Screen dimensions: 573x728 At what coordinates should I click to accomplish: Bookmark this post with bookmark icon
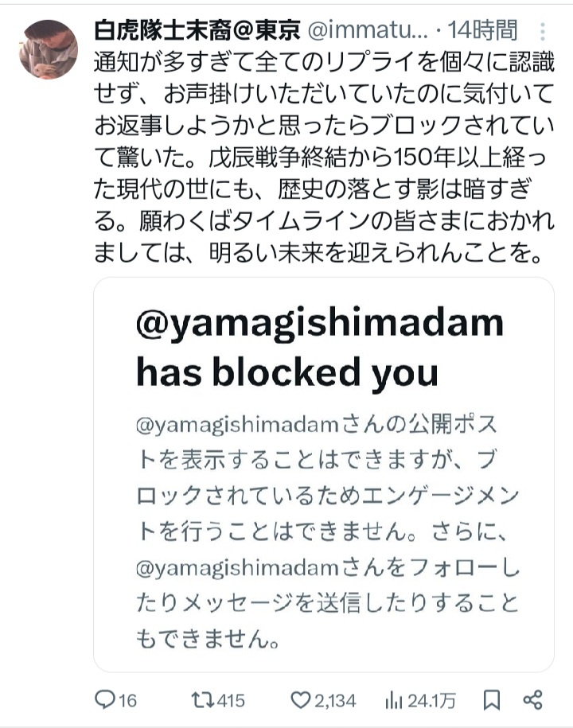491,700
